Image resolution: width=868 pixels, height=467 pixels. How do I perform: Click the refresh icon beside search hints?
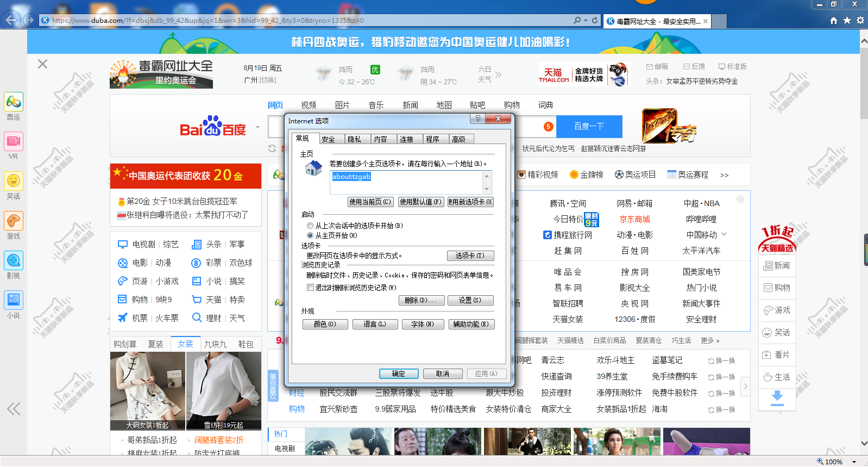tap(273, 148)
